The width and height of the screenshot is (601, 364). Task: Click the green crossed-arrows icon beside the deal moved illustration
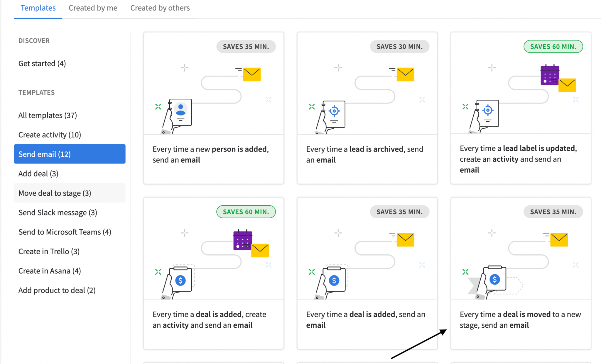click(x=465, y=272)
